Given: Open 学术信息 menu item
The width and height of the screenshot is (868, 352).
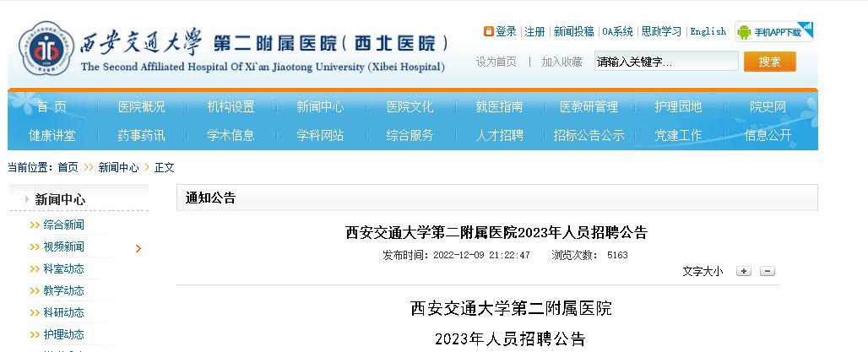Looking at the screenshot, I should click(x=231, y=135).
